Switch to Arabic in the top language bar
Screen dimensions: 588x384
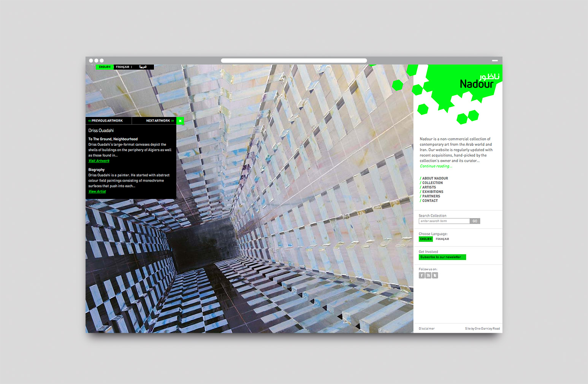tap(143, 67)
